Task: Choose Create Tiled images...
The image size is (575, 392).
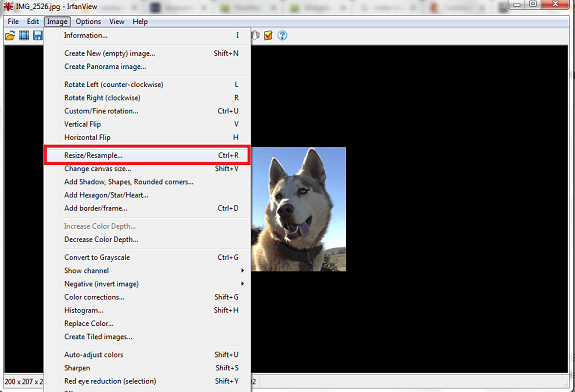Action: [147, 337]
